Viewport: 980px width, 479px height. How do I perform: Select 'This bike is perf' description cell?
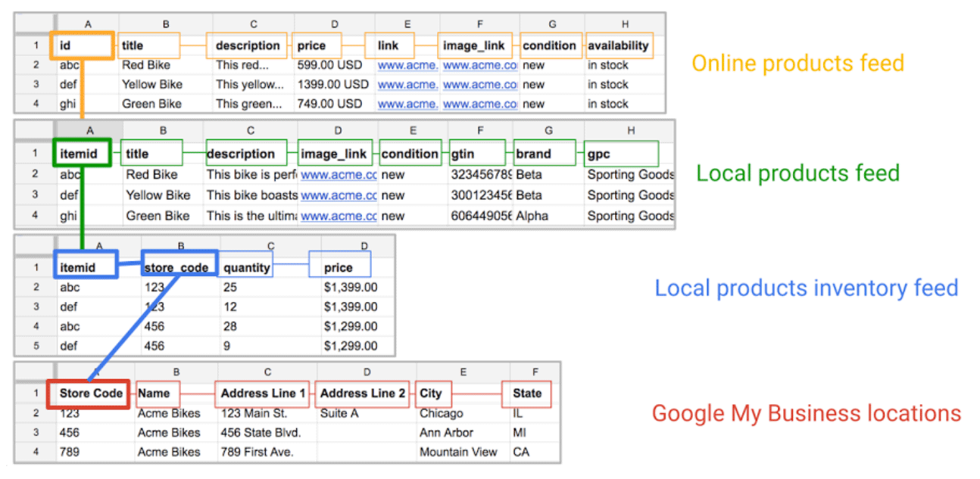click(x=250, y=175)
